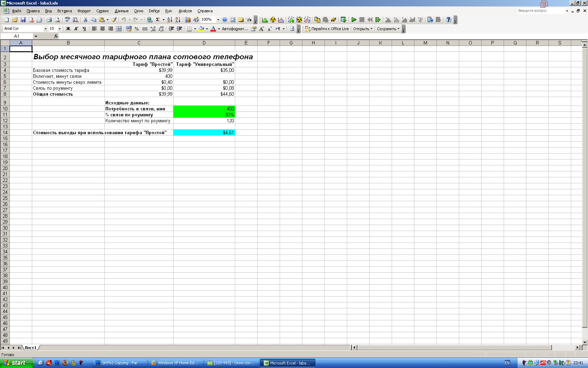Expand the Arial Cyr font dropdown
Viewport: 588px width, 368px height.
[45, 29]
